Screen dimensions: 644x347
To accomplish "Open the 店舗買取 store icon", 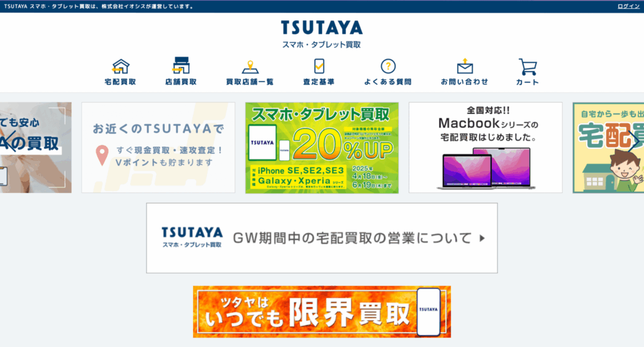I will pos(180,66).
